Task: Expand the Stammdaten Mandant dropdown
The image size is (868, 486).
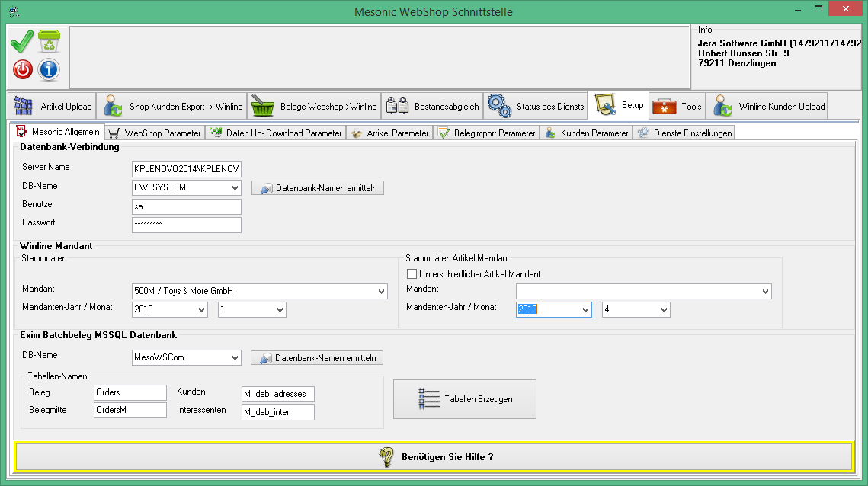Action: (x=380, y=292)
